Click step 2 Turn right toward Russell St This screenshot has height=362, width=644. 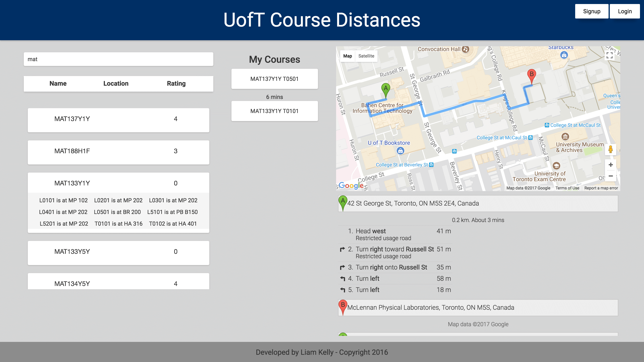[x=395, y=252]
